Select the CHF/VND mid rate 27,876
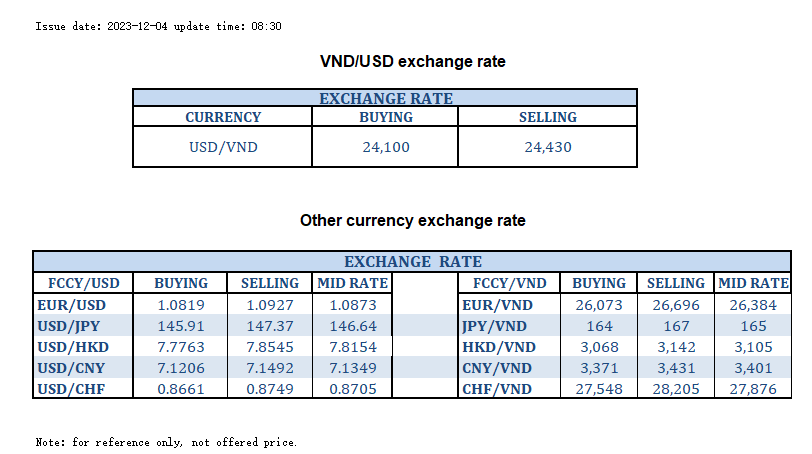 [x=753, y=389]
